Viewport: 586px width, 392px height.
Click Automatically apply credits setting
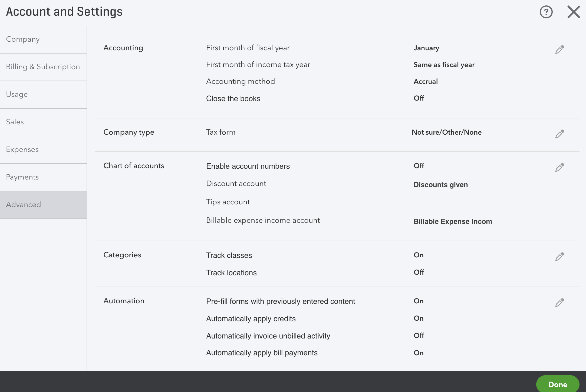click(x=251, y=319)
